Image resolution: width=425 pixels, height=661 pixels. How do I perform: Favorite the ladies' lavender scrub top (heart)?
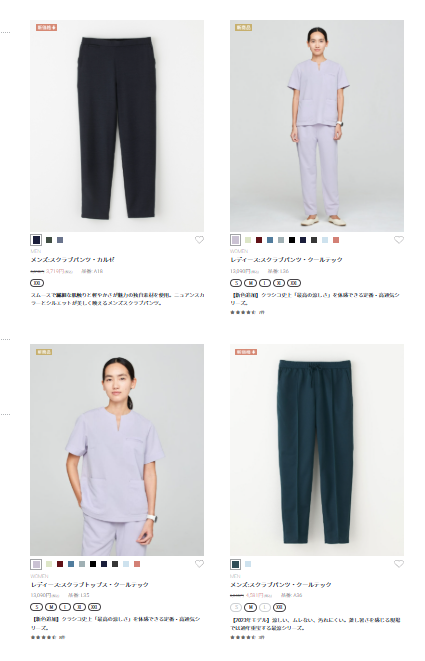[x=199, y=564]
